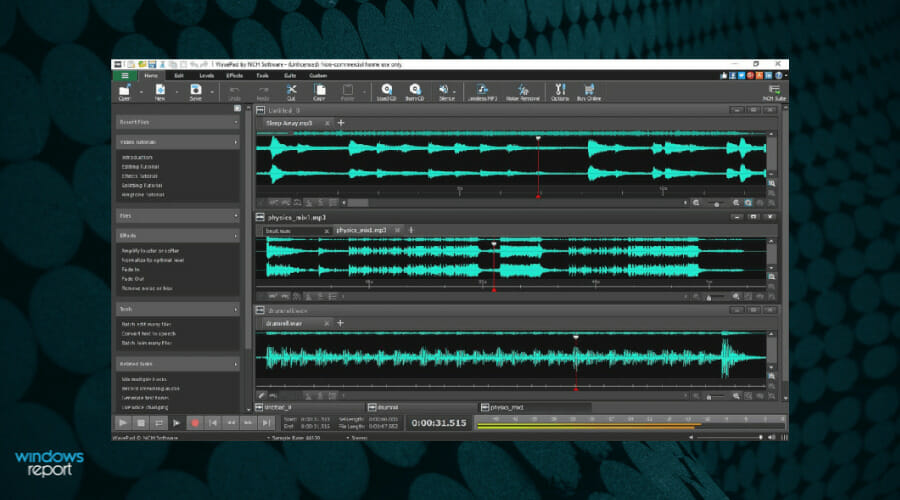The image size is (900, 500).
Task: Open the Editing Tutorial link
Action: coord(141,166)
